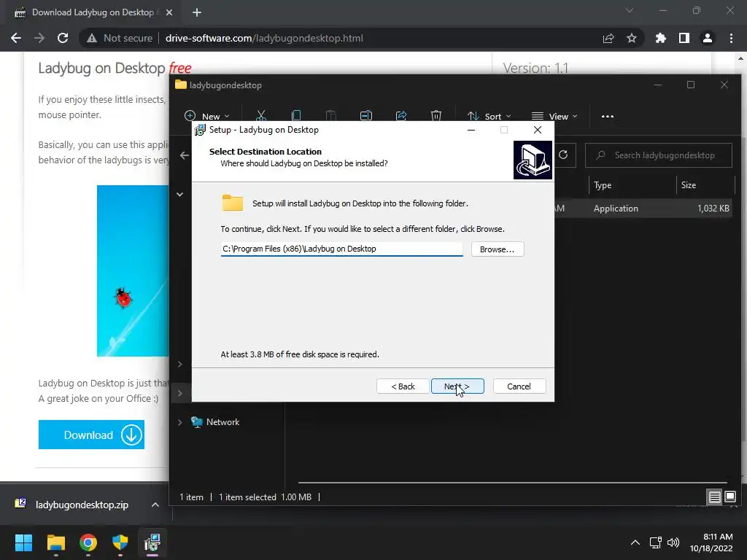Viewport: 747px width, 560px height.
Task: Collapse the expanded navigation pane section
Action: click(x=180, y=194)
